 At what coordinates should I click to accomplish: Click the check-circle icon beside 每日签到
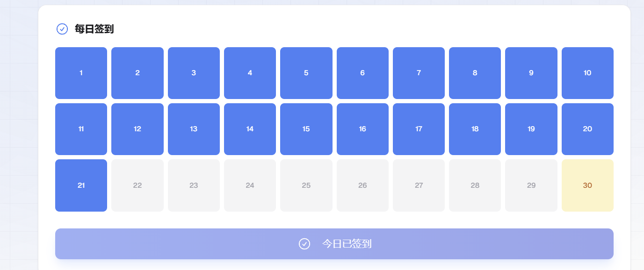62,29
